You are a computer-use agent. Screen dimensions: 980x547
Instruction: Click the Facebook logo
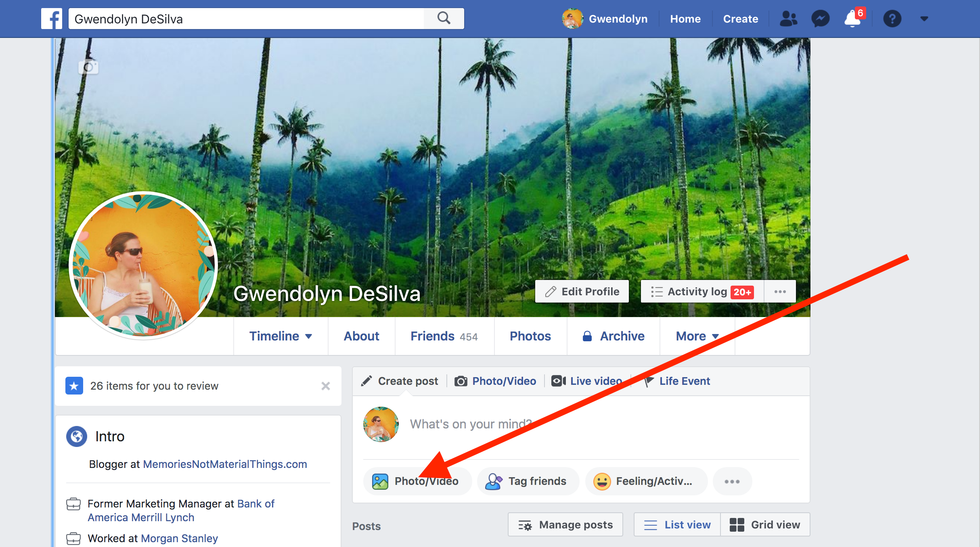[x=51, y=18]
